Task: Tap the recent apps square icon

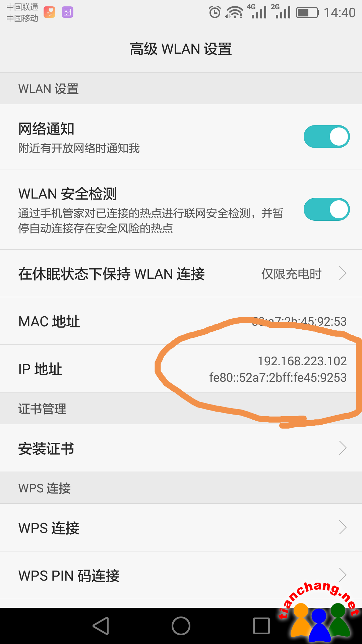Action: 261,626
